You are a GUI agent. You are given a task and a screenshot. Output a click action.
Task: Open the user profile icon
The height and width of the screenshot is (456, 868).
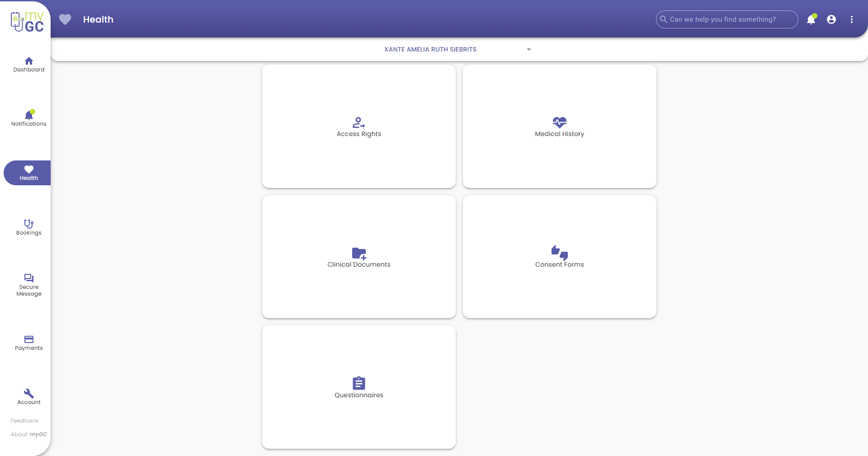[x=831, y=19]
